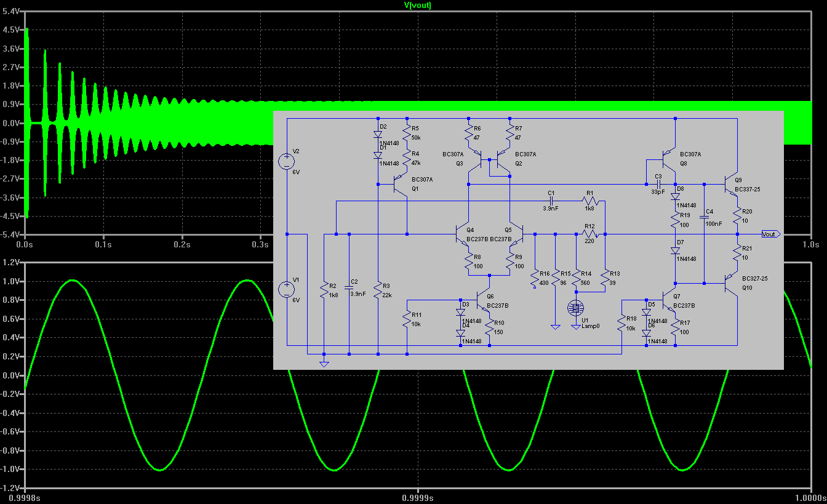Click the 1.0s axis label in upper plot
Viewport: 827px width, 504px height.
coord(810,244)
